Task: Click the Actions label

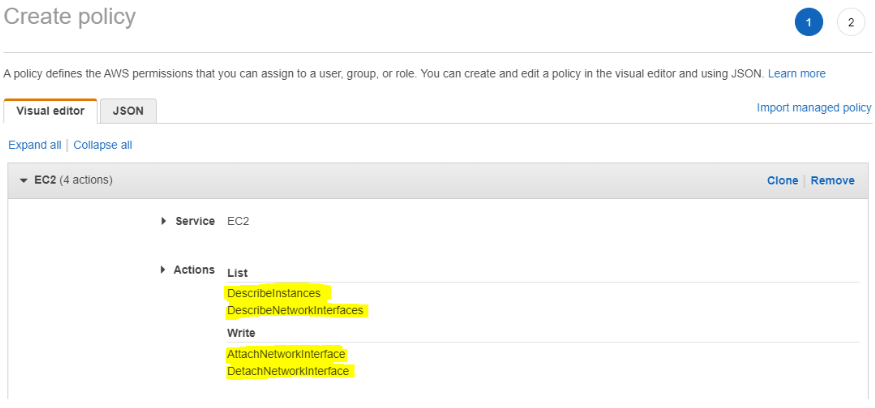Action: (194, 270)
